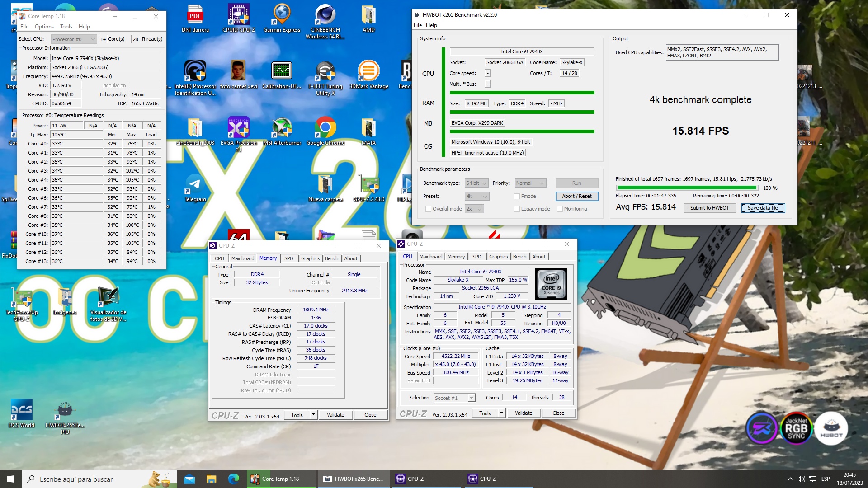Launch Microsoft Edge from the taskbar

234,479
